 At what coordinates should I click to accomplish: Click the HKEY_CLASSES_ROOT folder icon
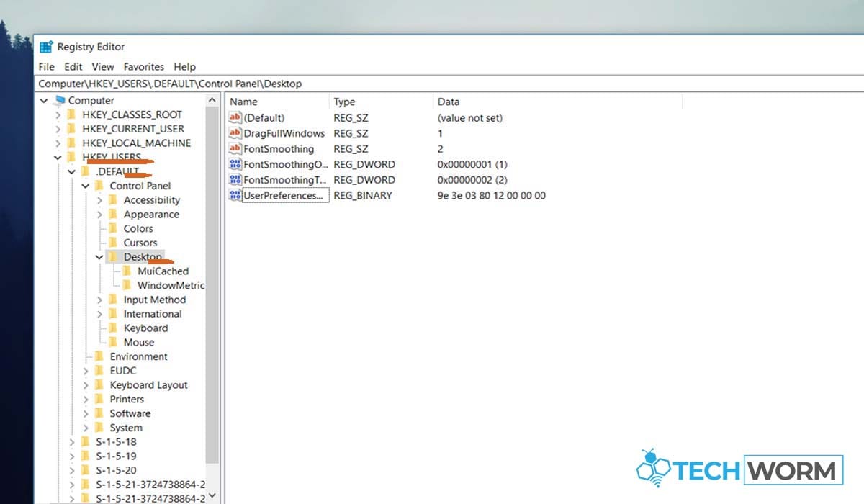click(x=71, y=114)
